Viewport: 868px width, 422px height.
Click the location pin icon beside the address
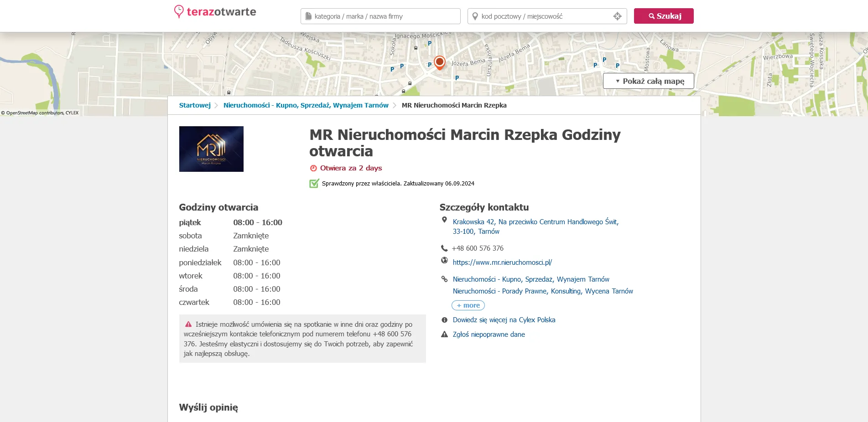[x=444, y=220]
